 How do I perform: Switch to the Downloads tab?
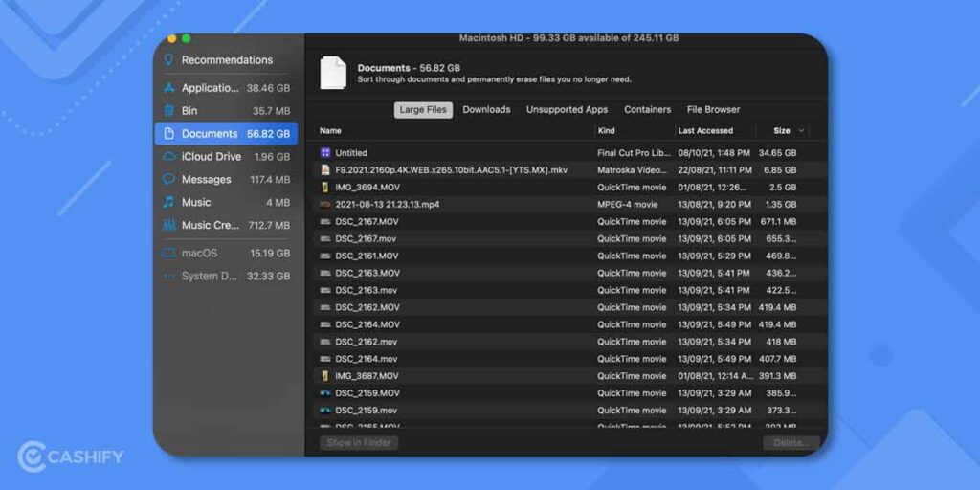coord(486,109)
